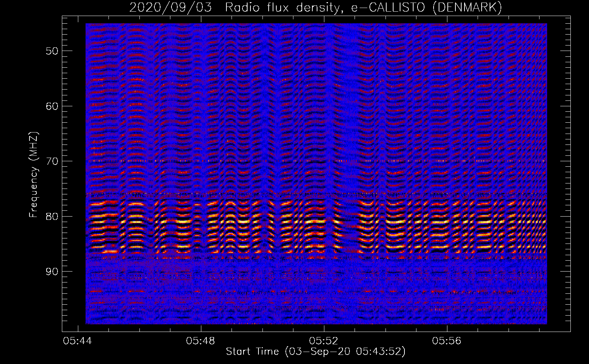
Task: Click the 70 frequency tick label
Action: 52,161
